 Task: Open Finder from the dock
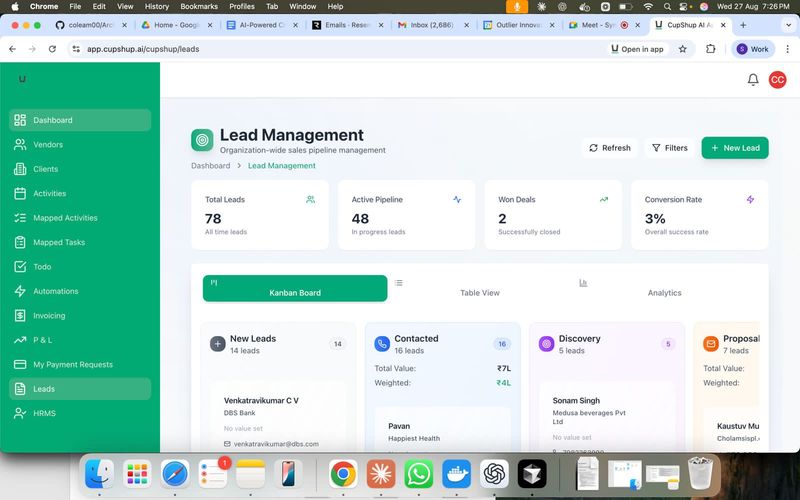coord(99,474)
